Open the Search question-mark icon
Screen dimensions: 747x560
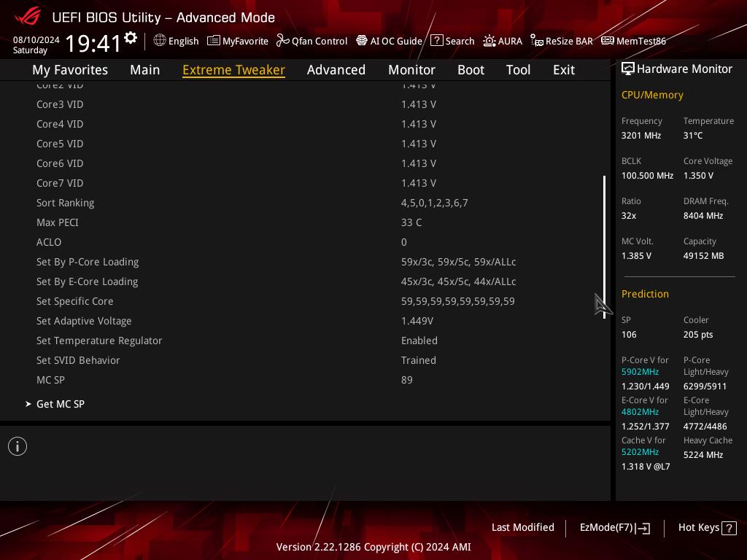pos(436,41)
